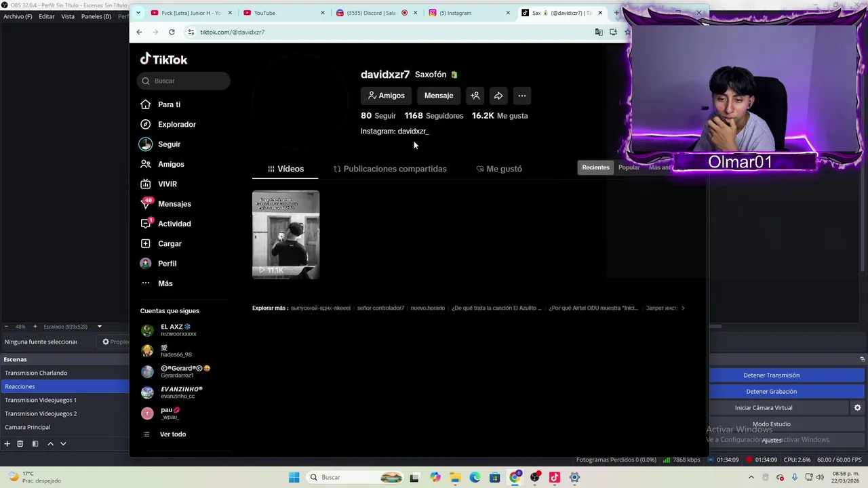The height and width of the screenshot is (488, 868).
Task: Zoom out the OBS preview
Action: pyautogui.click(x=6, y=327)
